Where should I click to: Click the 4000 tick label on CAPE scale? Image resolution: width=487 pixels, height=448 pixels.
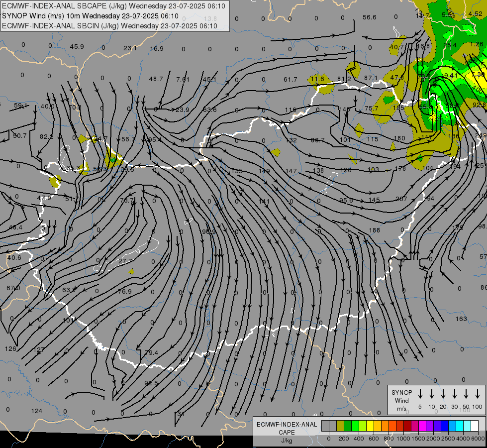463,439
